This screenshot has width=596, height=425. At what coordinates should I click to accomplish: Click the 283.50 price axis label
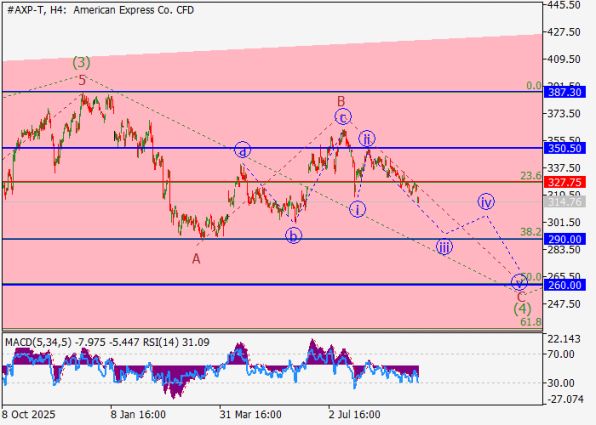pyautogui.click(x=565, y=250)
